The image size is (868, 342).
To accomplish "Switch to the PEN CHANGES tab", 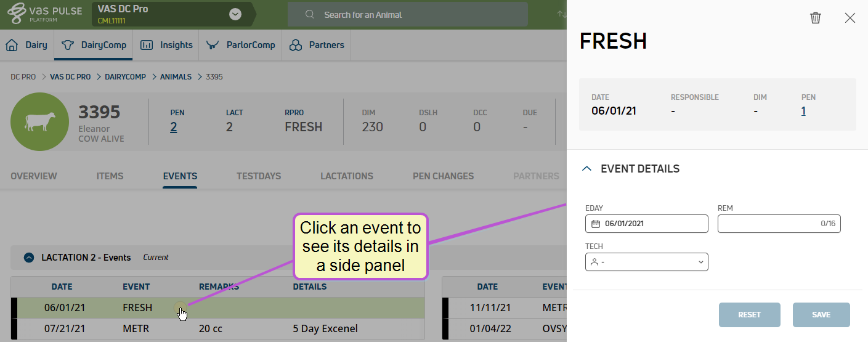I will click(x=443, y=176).
